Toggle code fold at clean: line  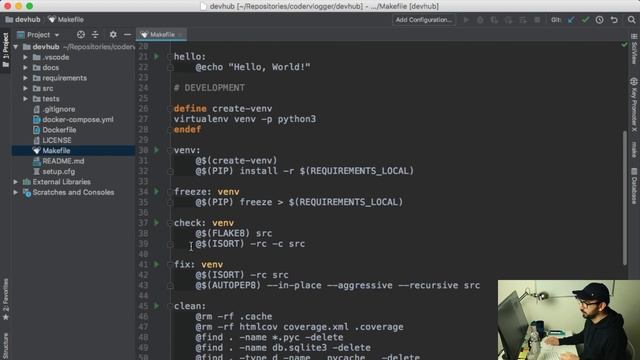pyautogui.click(x=170, y=306)
